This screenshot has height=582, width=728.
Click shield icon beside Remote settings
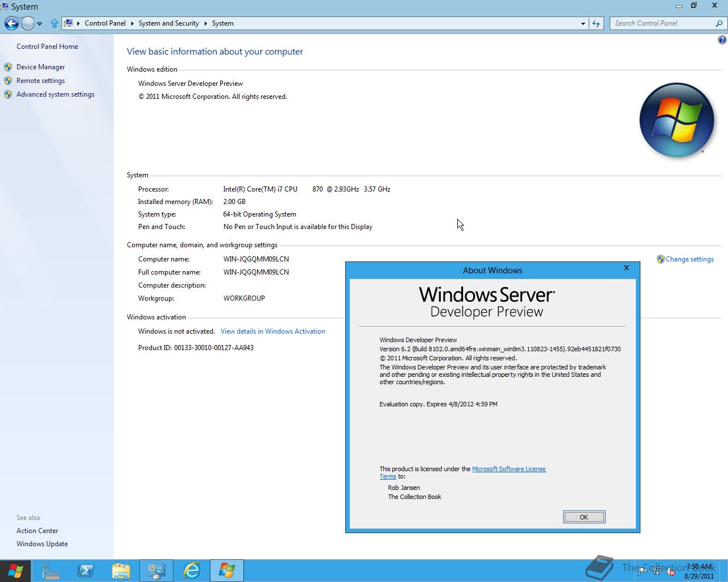8,81
